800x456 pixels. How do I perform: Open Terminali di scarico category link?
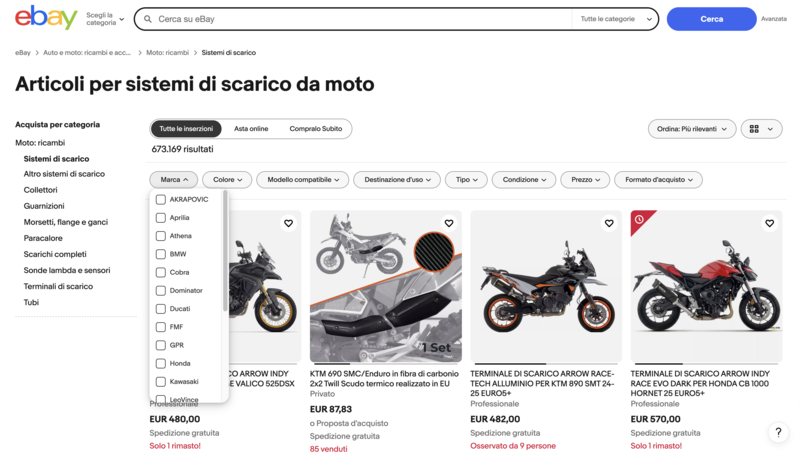58,286
